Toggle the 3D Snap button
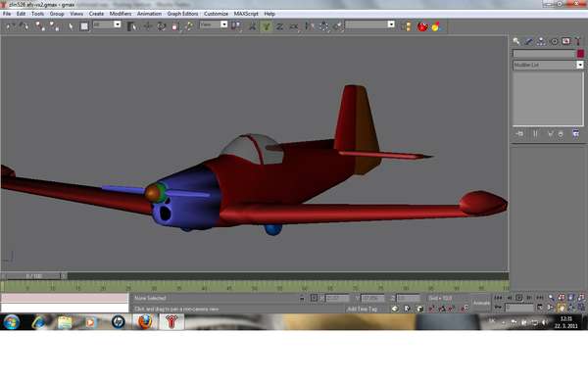Viewport: 588px width, 383px height. 431,309
